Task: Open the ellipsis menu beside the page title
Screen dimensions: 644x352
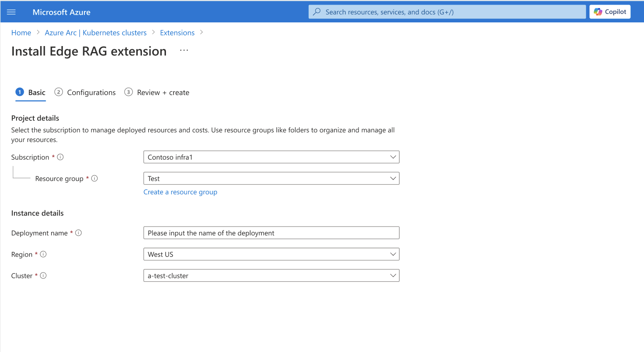Action: pyautogui.click(x=184, y=50)
